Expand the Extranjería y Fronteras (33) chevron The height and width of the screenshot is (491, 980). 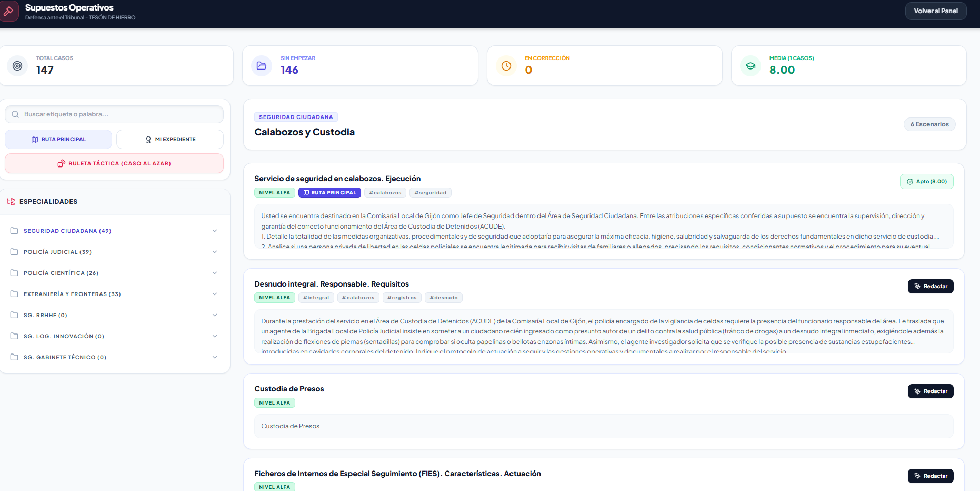215,294
